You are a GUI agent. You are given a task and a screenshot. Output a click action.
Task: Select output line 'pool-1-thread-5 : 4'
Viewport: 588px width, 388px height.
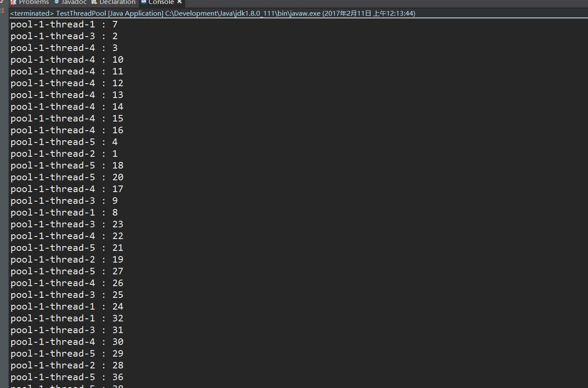(64, 142)
